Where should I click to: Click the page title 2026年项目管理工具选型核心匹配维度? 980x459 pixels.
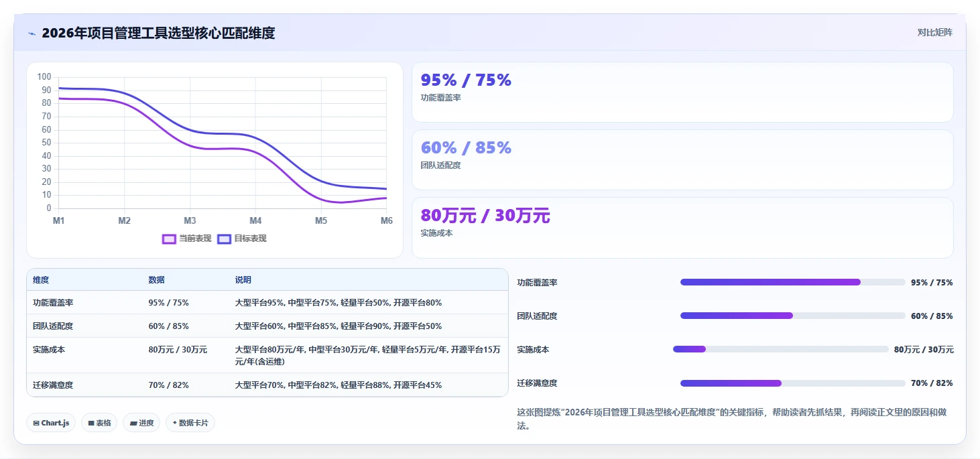pyautogui.click(x=158, y=33)
